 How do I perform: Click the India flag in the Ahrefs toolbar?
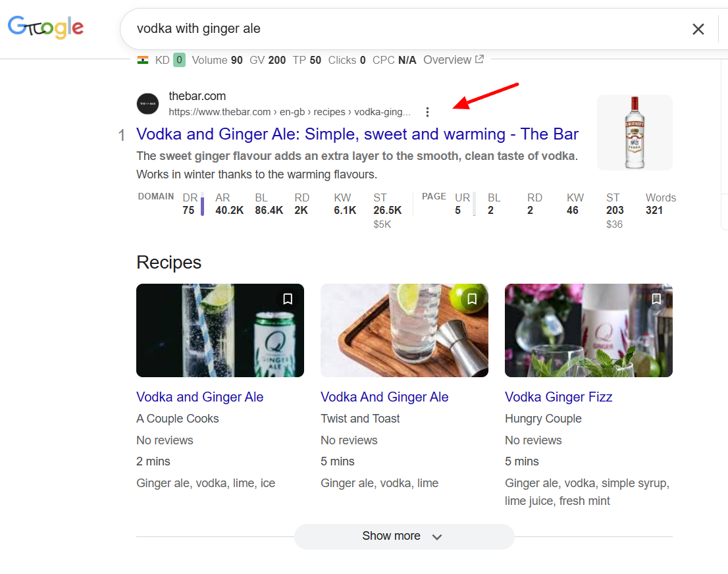pyautogui.click(x=143, y=60)
